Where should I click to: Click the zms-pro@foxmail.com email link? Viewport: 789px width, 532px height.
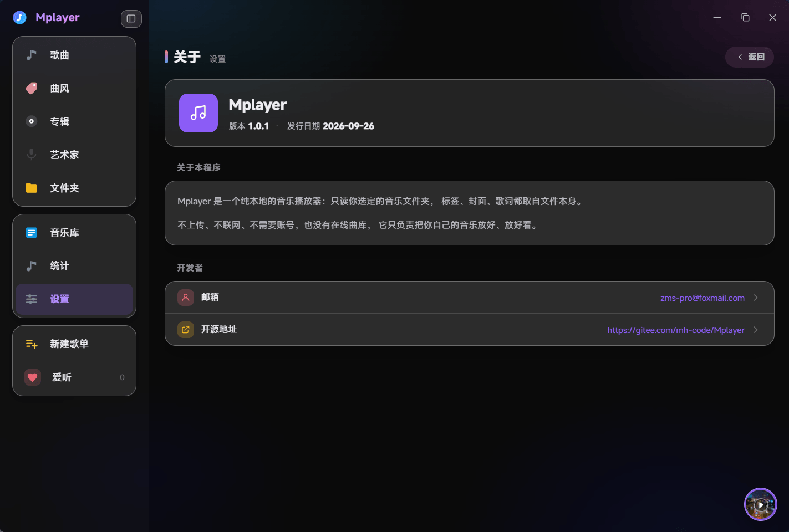click(703, 298)
